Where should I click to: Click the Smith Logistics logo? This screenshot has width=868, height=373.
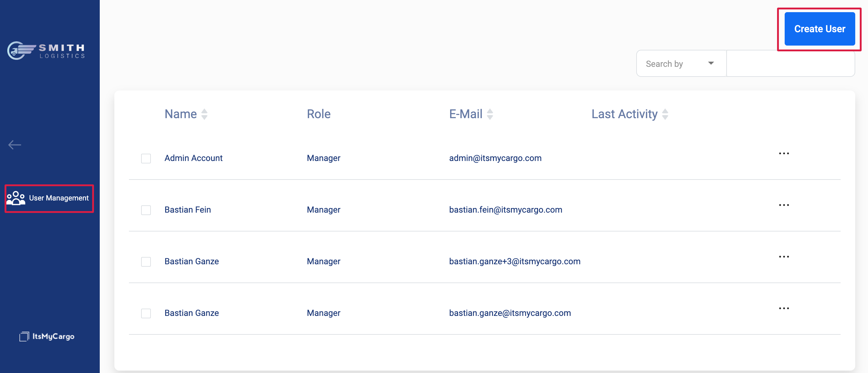pyautogui.click(x=46, y=50)
